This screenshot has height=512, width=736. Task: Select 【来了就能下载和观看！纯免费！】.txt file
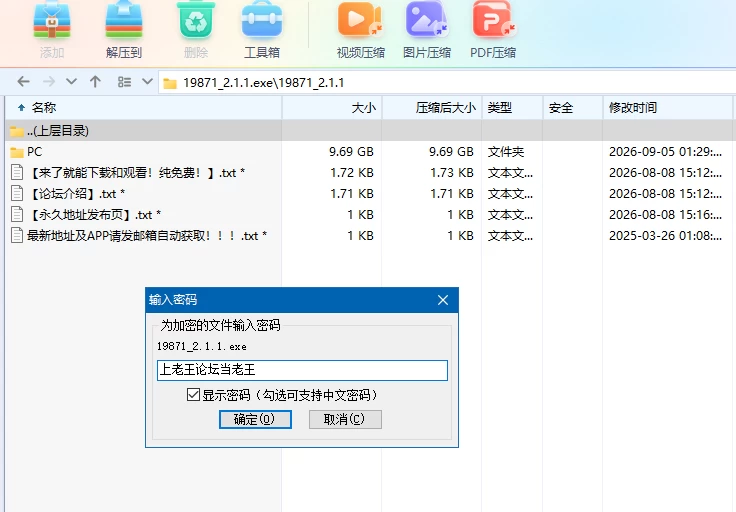(x=370, y=173)
